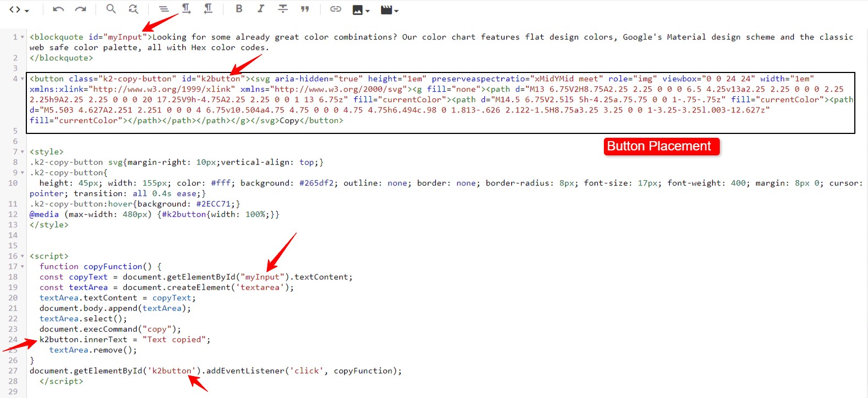Click the button class="k2-copy-button" attribute
Image resolution: width=868 pixels, height=398 pixels.
coord(122,79)
